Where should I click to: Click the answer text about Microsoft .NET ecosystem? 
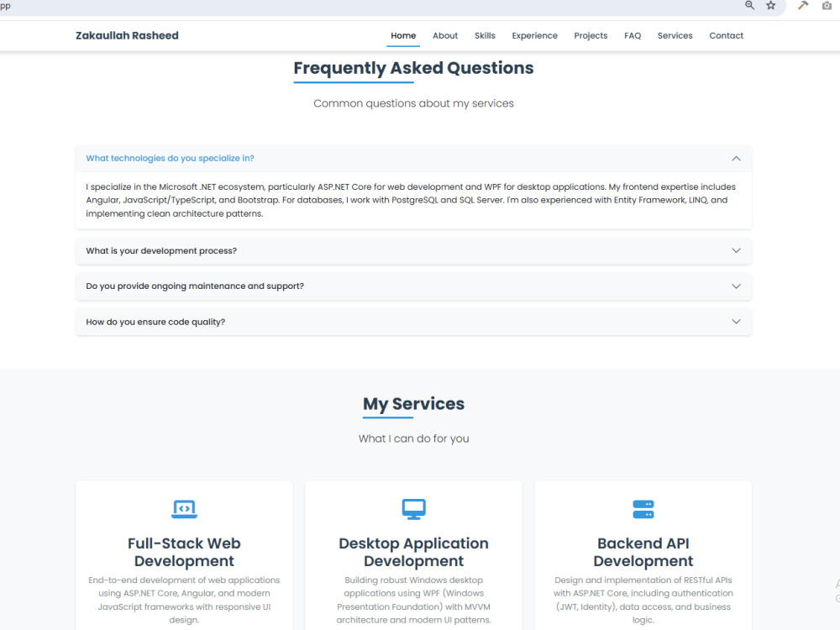click(x=411, y=200)
